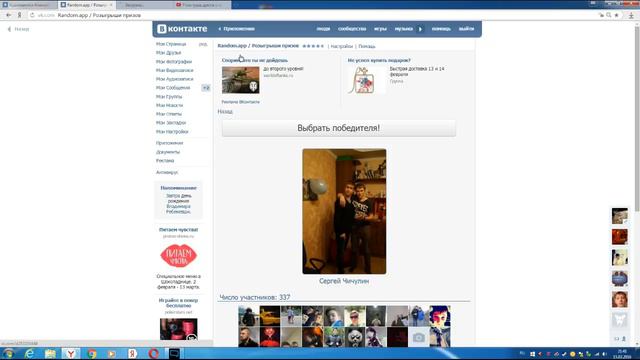Open Мои Друзья in the sidebar

168,53
